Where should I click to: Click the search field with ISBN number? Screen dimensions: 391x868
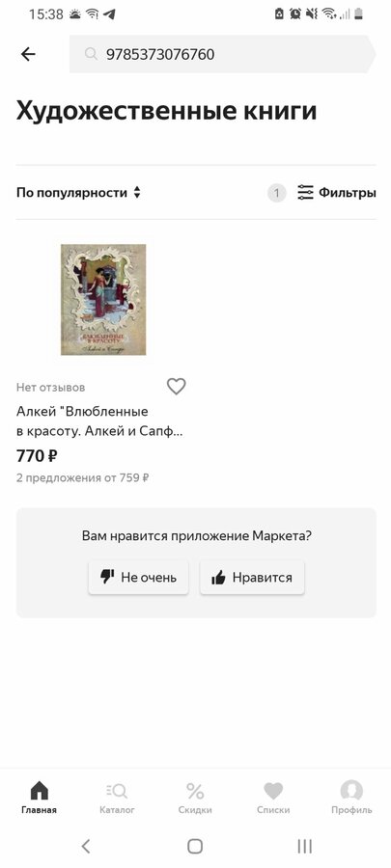(223, 54)
